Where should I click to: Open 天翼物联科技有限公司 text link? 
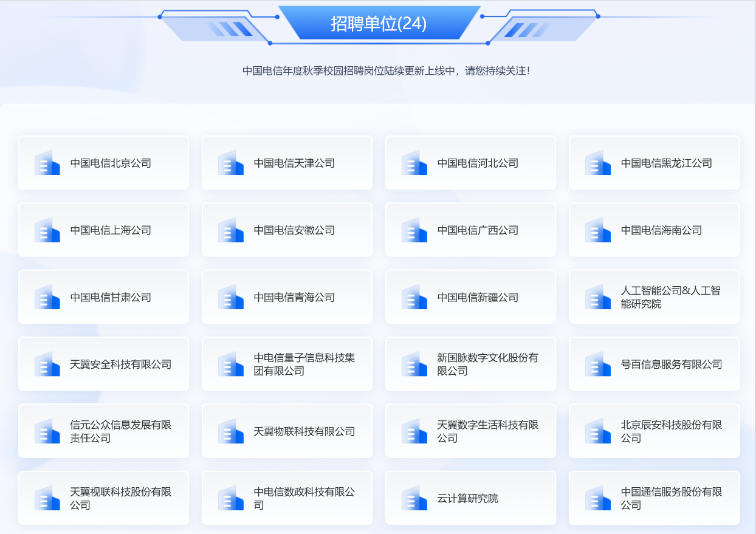pos(304,431)
